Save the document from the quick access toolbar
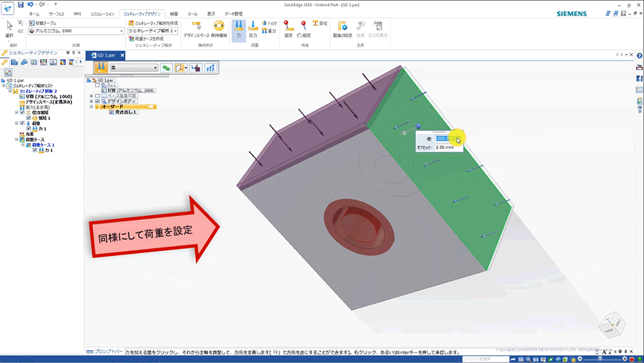This screenshot has width=644, height=363. [21, 5]
